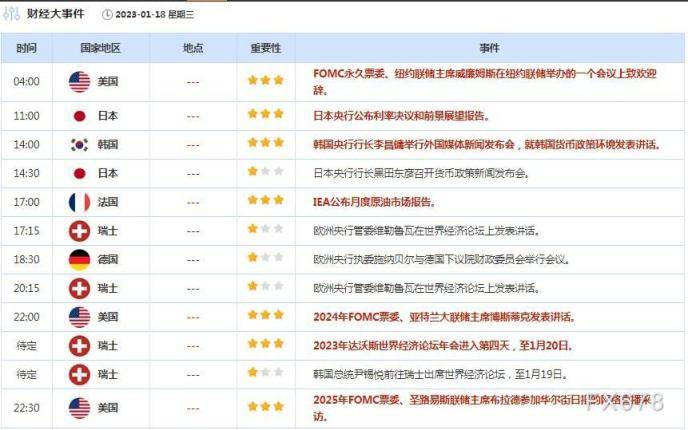Click the 韩国总统尹锡悦 forum event text
The width and height of the screenshot is (688, 430).
click(x=441, y=375)
